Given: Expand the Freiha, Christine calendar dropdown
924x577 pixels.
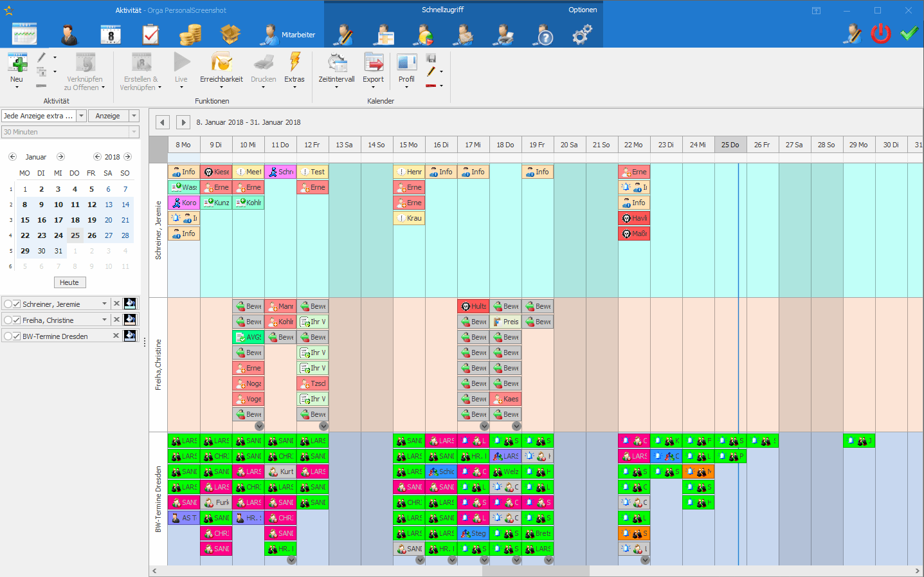Looking at the screenshot, I should [104, 320].
